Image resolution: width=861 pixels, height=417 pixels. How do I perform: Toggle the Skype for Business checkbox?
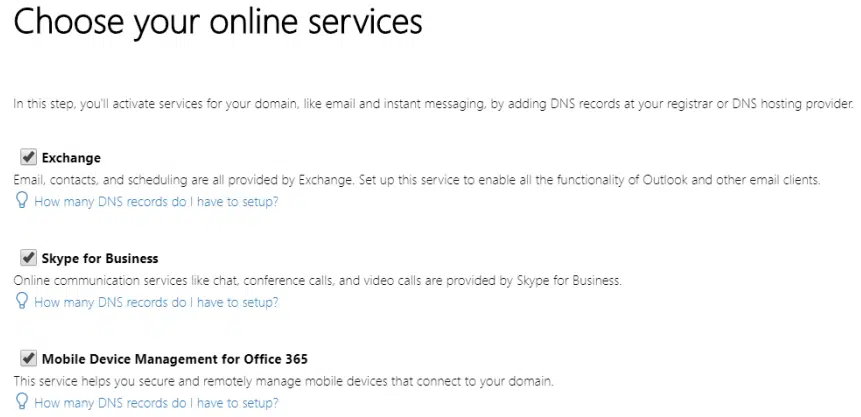coord(27,258)
